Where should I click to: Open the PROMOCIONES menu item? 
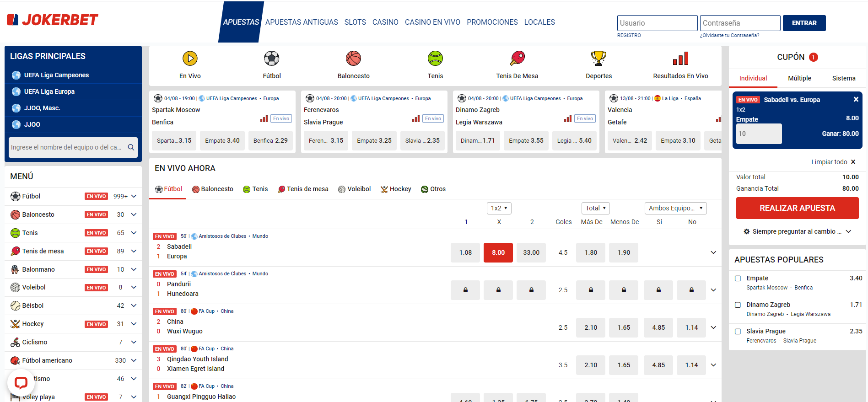[492, 22]
